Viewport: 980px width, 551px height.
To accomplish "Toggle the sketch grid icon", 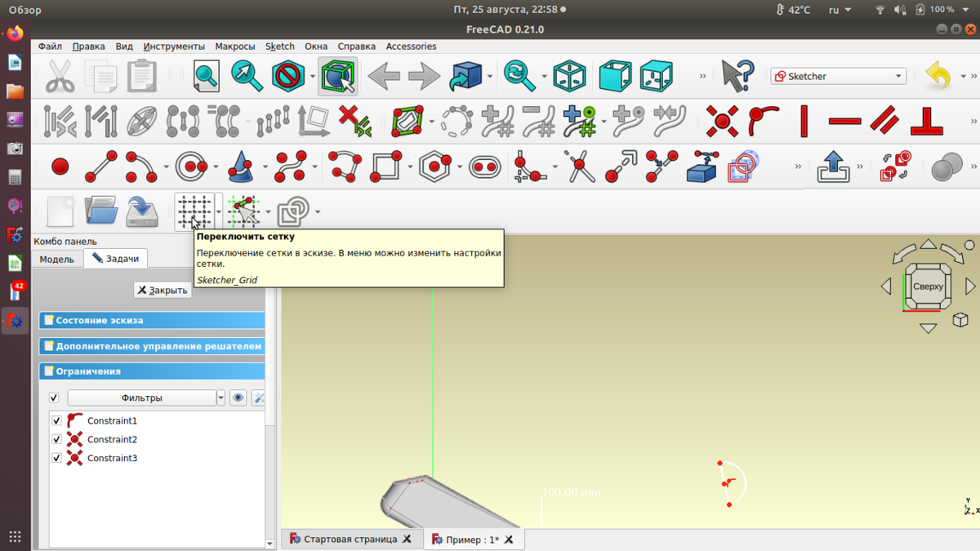I will point(194,212).
